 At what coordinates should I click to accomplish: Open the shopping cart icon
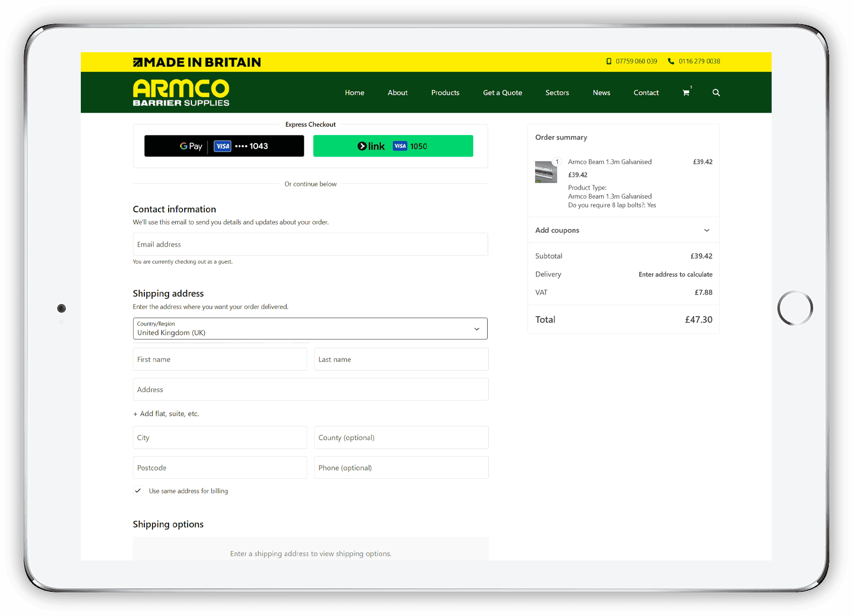click(686, 93)
